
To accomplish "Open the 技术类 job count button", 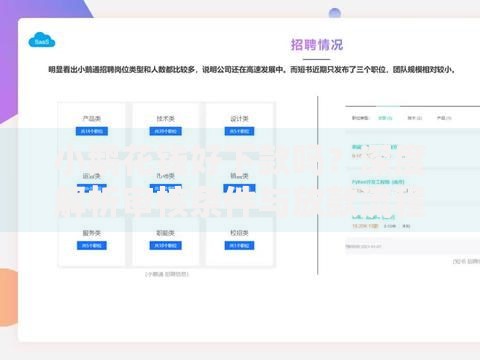I will (x=165, y=131).
